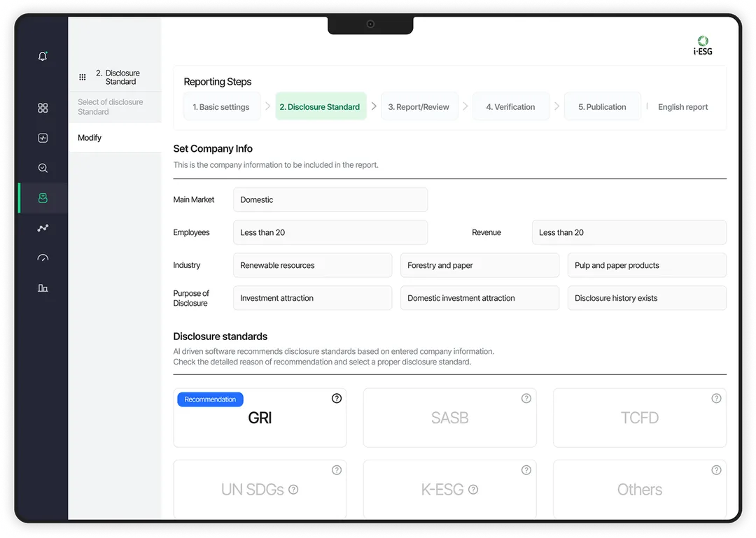The height and width of the screenshot is (538, 756).
Task: Click the Set Company Info heading
Action: click(x=213, y=148)
